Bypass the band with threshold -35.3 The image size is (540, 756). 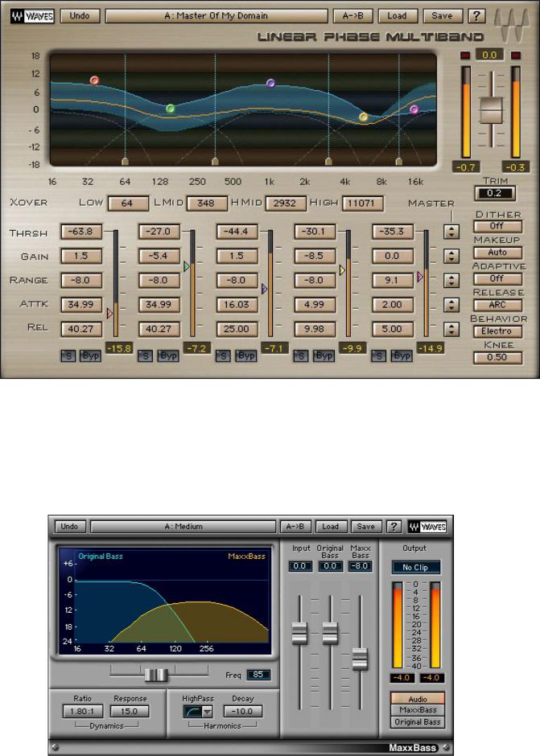point(402,355)
